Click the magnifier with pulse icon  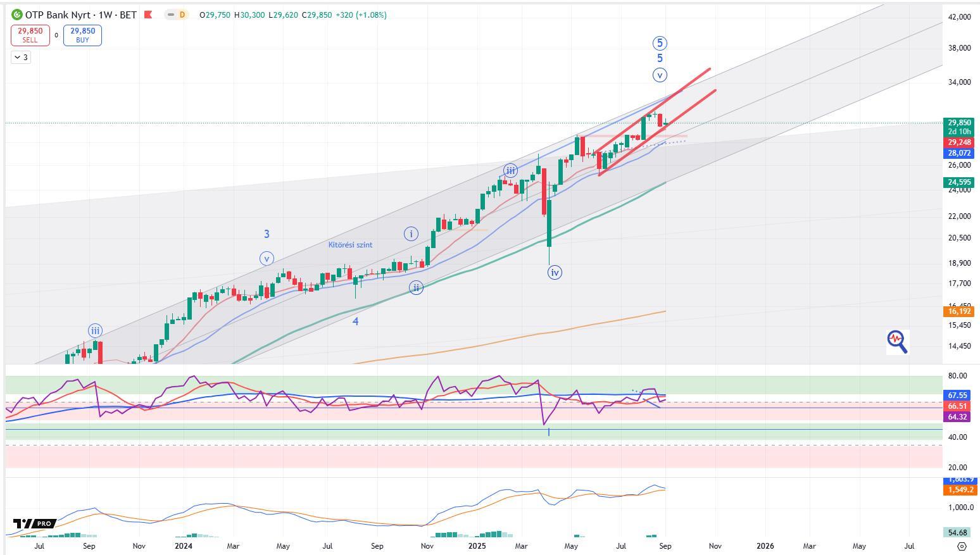click(897, 341)
